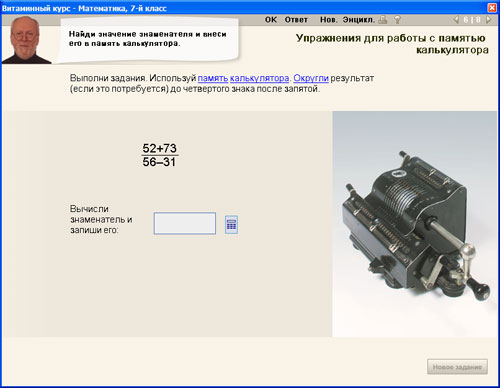Open the Округли hyperlink
The width and height of the screenshot is (500, 388).
point(311,78)
